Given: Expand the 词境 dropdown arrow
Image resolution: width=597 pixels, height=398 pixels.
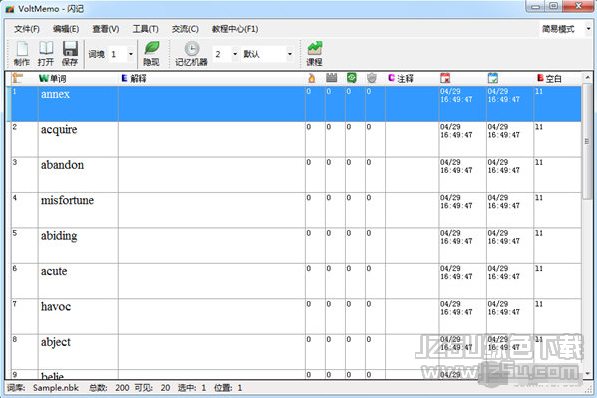Looking at the screenshot, I should (x=131, y=54).
